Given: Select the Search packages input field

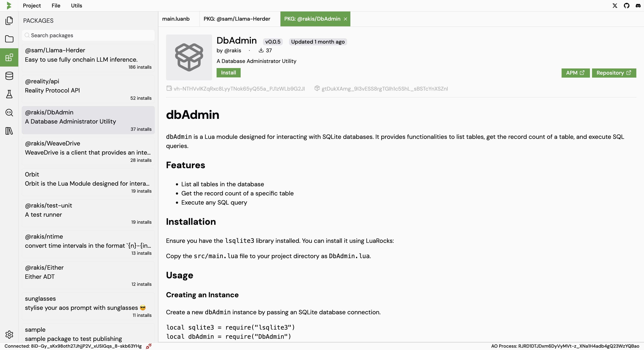Looking at the screenshot, I should pos(88,35).
